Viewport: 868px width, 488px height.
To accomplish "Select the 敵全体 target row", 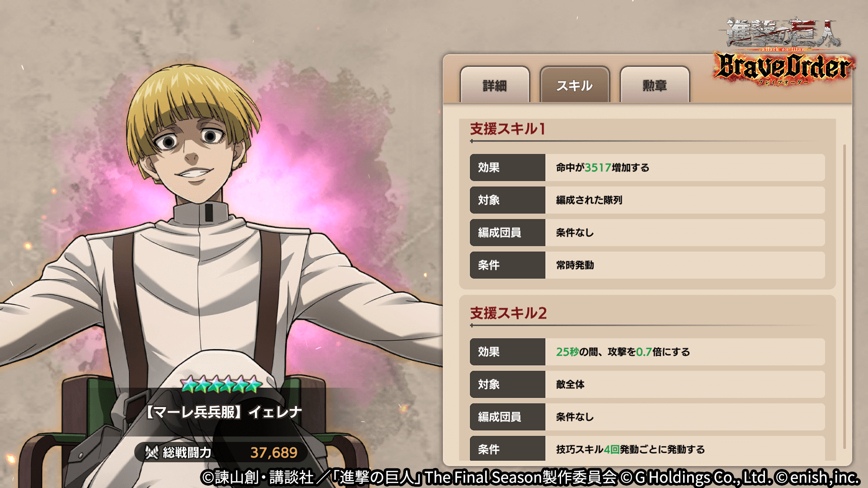I will click(x=647, y=385).
